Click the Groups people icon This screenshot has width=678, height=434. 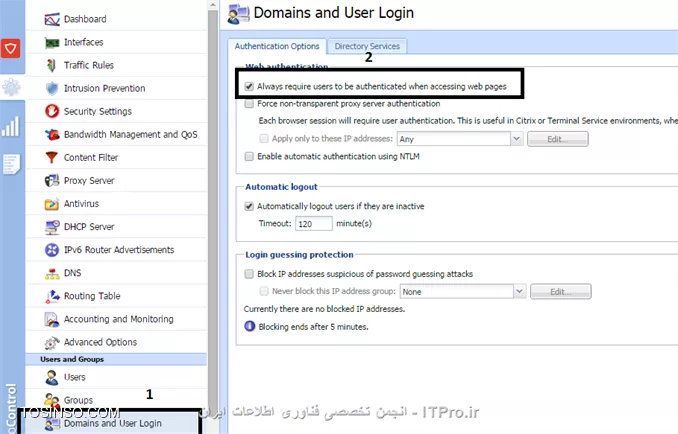point(52,400)
